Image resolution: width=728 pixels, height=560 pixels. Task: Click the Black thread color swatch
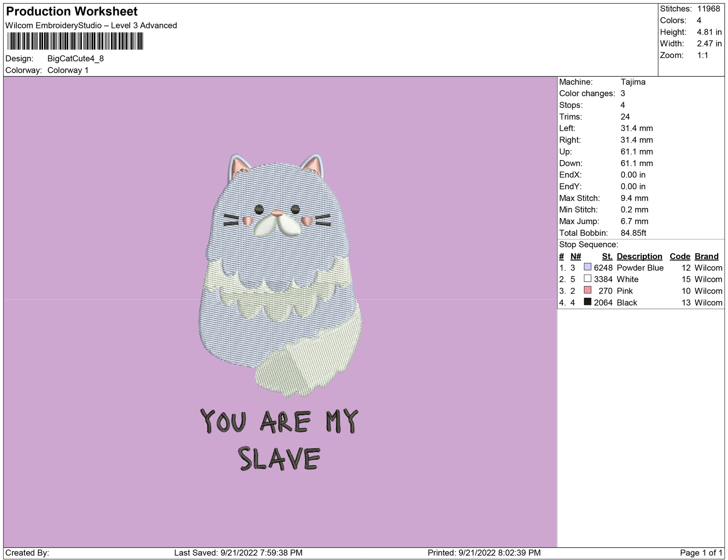(587, 302)
